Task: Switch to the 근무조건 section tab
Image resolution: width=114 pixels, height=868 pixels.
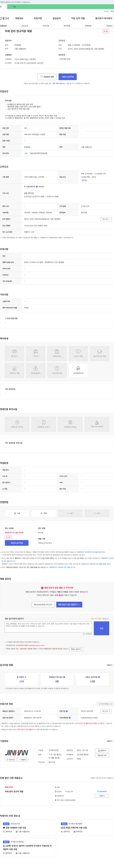Action: [25, 26]
